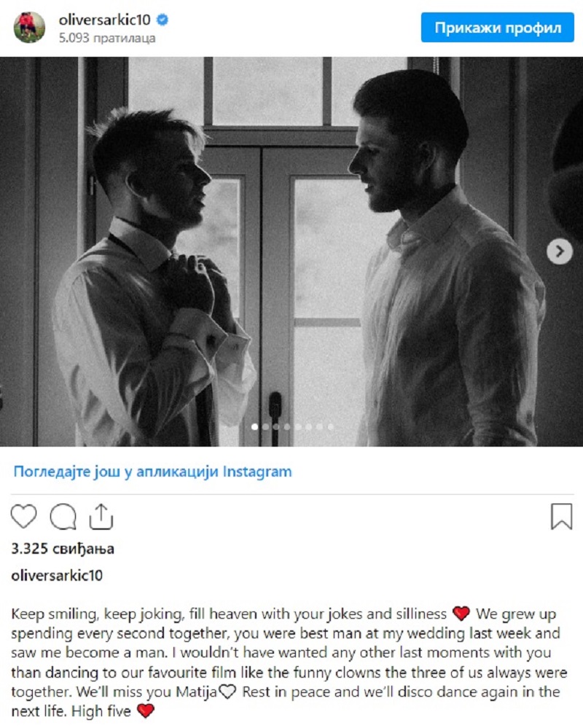Click the oliversarkic10 caption username
Screen dimensions: 583x728
[x=57, y=575]
